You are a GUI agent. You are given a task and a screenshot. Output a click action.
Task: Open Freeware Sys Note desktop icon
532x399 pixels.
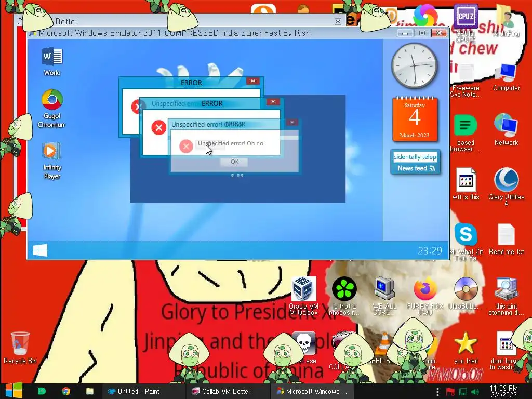465,80
